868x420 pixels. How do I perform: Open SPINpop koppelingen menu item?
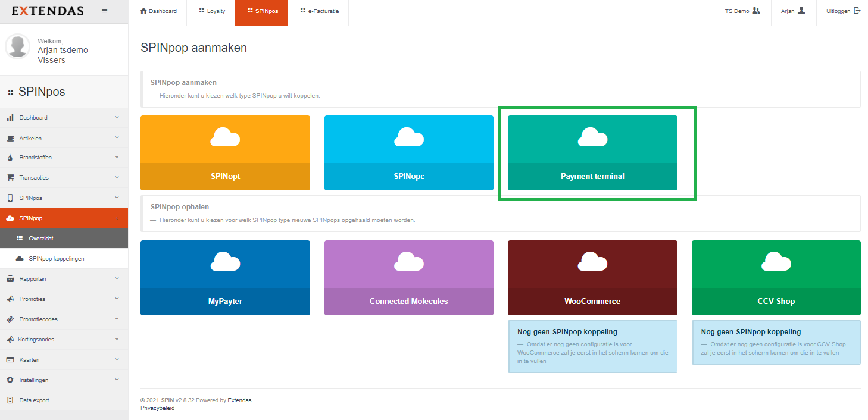tap(64, 259)
